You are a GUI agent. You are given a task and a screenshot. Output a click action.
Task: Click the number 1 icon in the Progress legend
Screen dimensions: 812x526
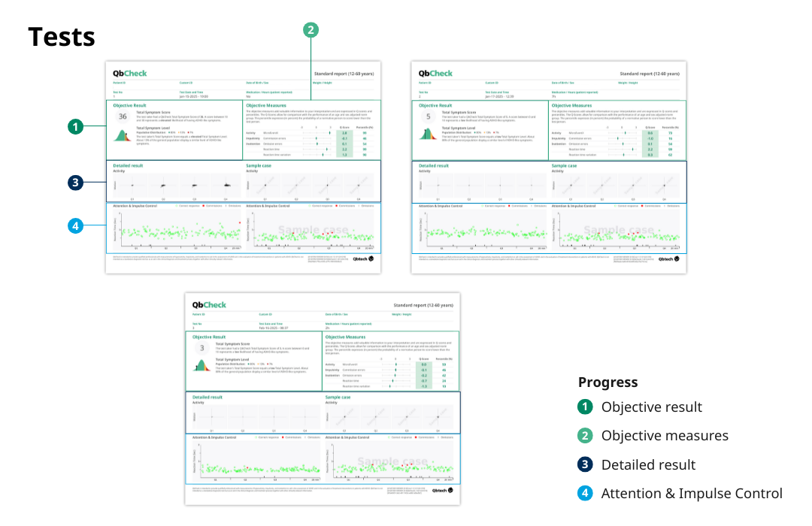click(585, 407)
